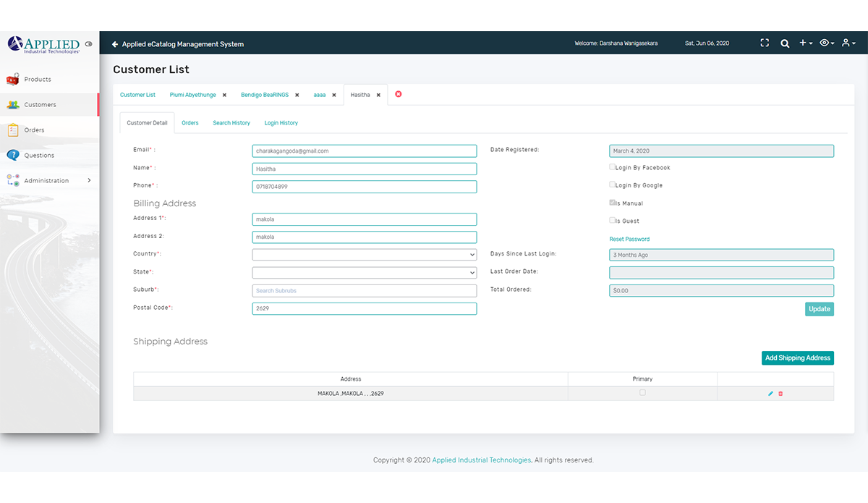The height and width of the screenshot is (503, 868).
Task: Open the search magnifier icon
Action: pos(785,43)
